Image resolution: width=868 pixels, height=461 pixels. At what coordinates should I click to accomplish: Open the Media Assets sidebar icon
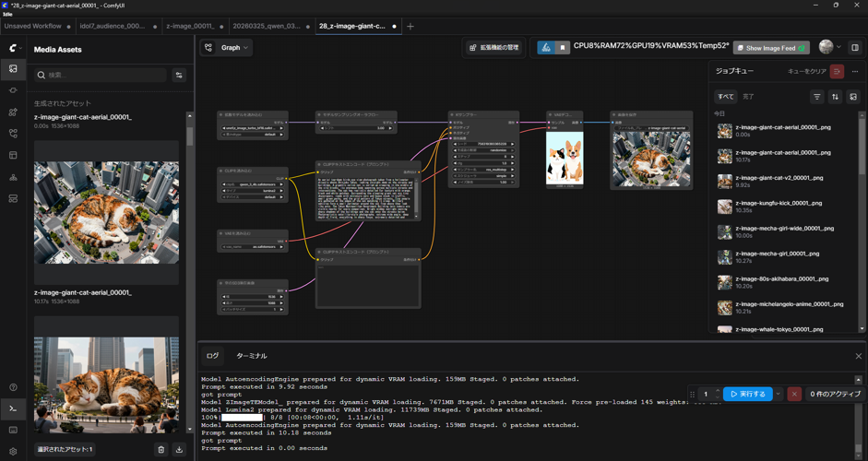tap(13, 69)
